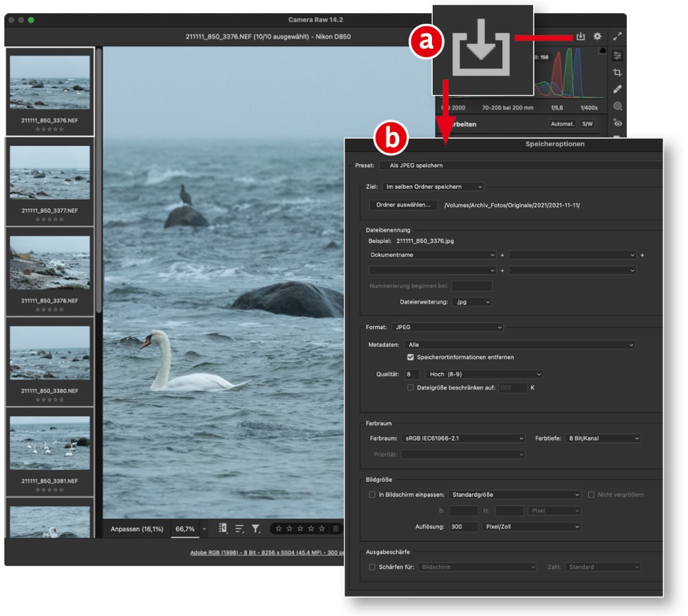Enable Dateigröße beschränken auf checkbox

(x=411, y=387)
